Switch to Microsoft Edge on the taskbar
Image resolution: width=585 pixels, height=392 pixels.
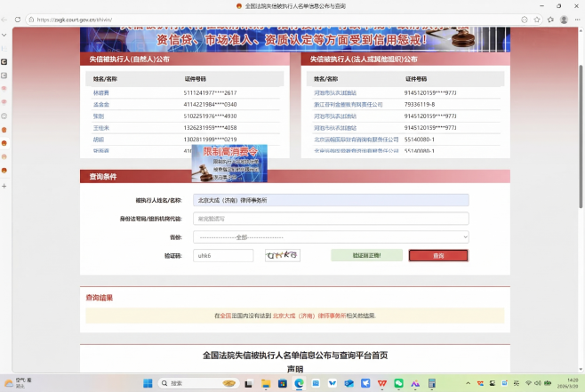(x=300, y=383)
